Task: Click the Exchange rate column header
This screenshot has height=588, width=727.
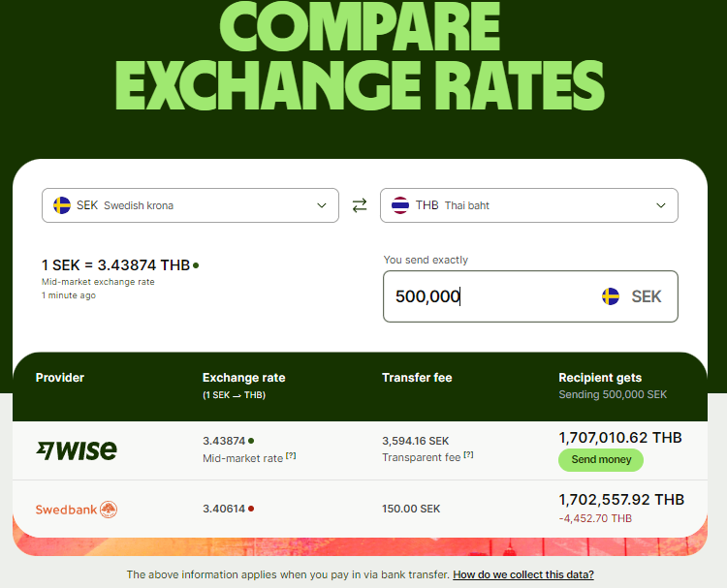Action: coord(243,378)
